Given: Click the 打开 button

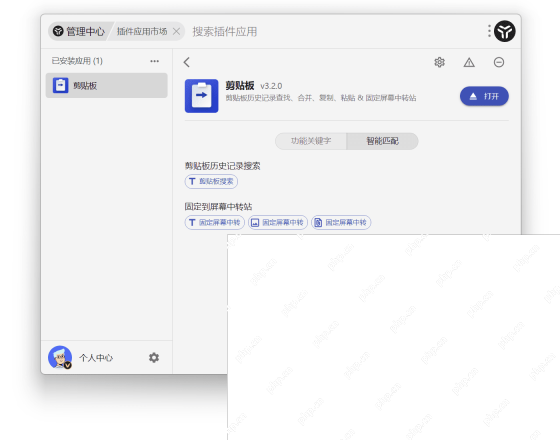Looking at the screenshot, I should [484, 96].
